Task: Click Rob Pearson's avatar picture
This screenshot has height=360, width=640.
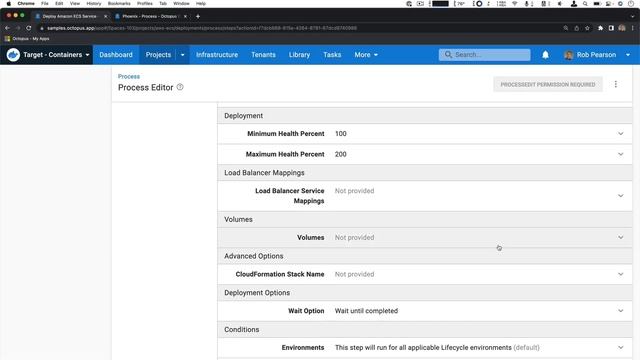Action: point(568,55)
